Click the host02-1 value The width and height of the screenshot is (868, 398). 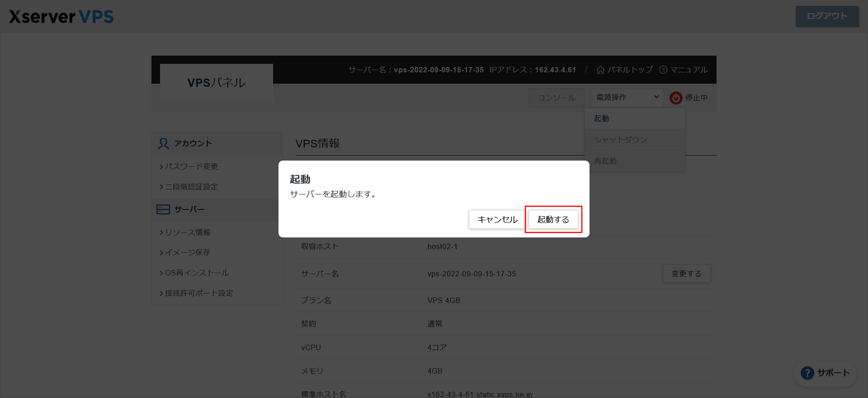pyautogui.click(x=443, y=246)
